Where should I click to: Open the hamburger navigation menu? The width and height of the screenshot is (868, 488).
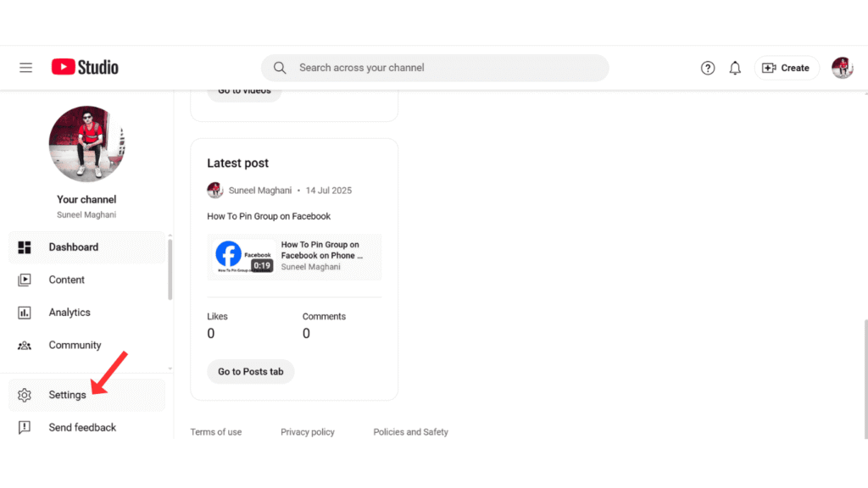point(25,68)
